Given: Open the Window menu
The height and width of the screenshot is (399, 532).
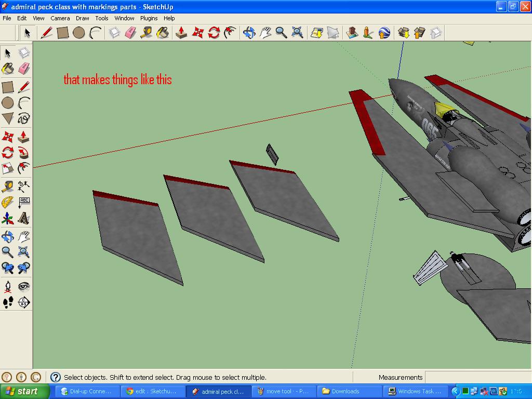Looking at the screenshot, I should pyautogui.click(x=124, y=18).
